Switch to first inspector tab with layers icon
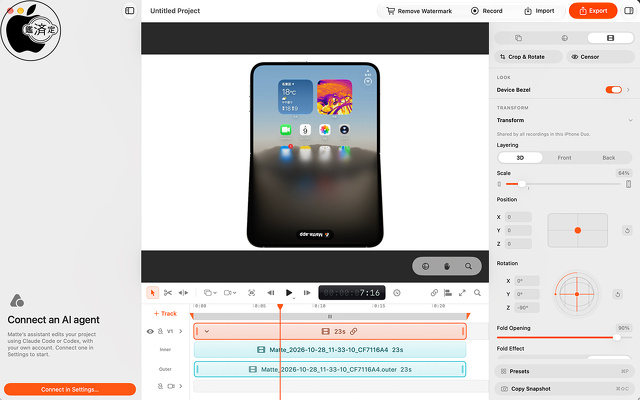Viewport: 640px width, 400px height. click(x=518, y=38)
